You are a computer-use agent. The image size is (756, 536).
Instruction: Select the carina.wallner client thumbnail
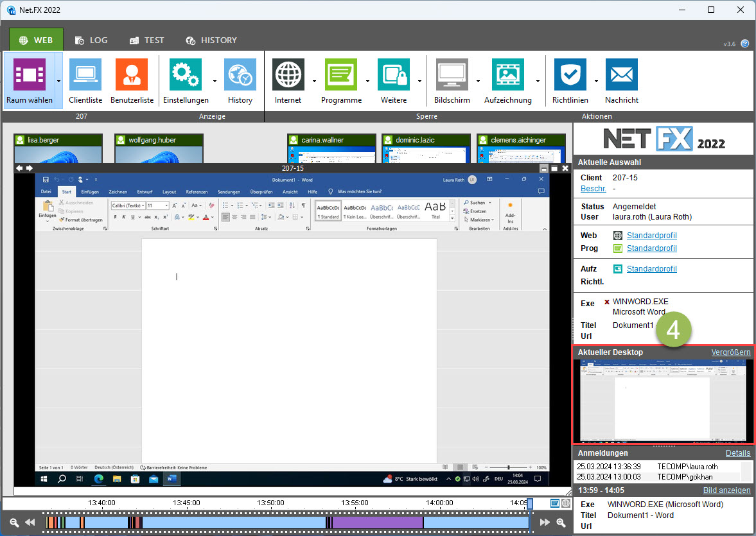tap(331, 148)
